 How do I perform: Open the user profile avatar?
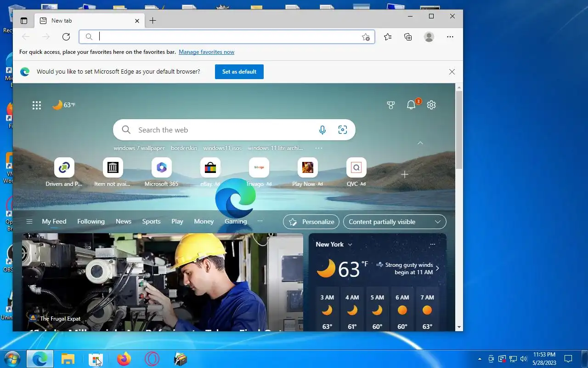point(429,37)
